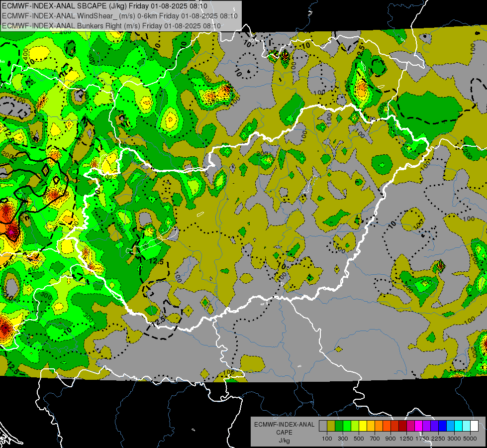This screenshot has width=487, height=448.
Task: Click the 100 value on legend scale
Action: pyautogui.click(x=327, y=439)
